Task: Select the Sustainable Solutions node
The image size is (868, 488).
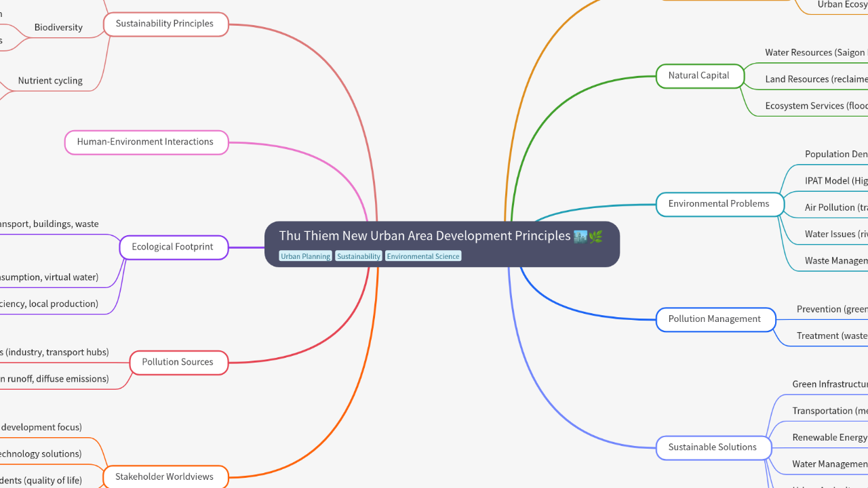Action: click(713, 447)
